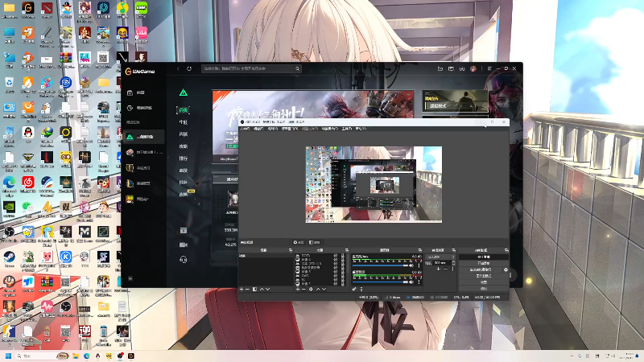
Task: Open Recycle Bin on the desktop
Action: 9,82
